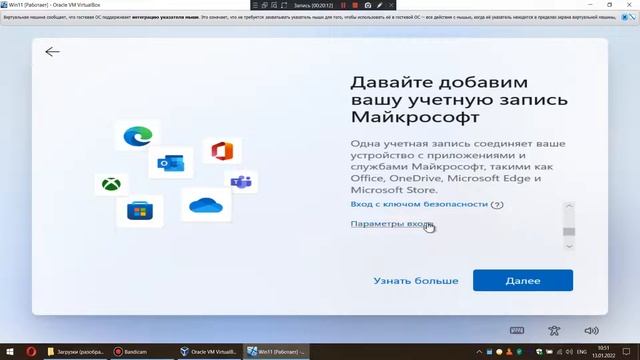Click the OneDrive cloud icon

pyautogui.click(x=206, y=205)
